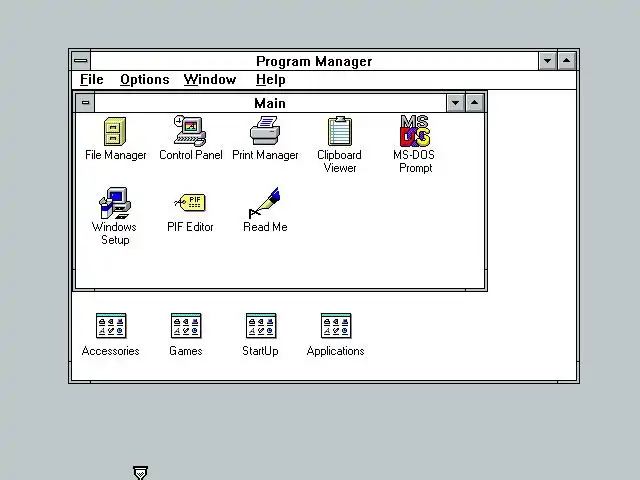Image resolution: width=640 pixels, height=480 pixels.
Task: Click the StartUp program group icon
Action: click(x=261, y=326)
